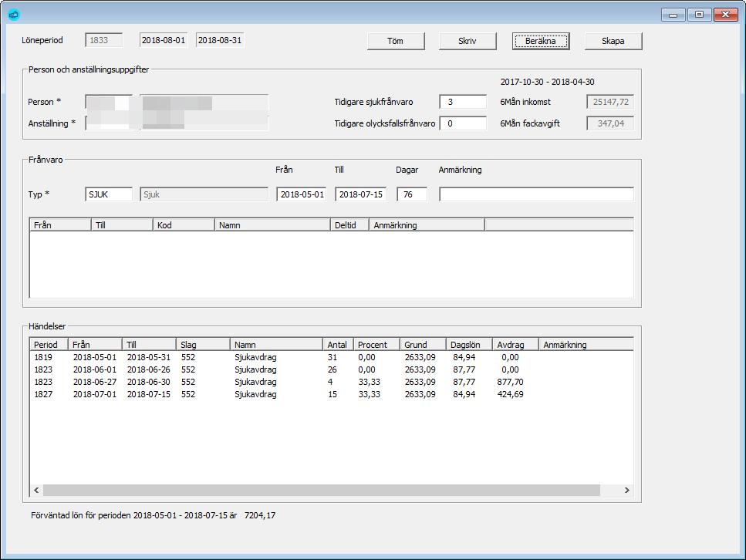Click the Person code input field
746x560 pixels.
[x=109, y=102]
